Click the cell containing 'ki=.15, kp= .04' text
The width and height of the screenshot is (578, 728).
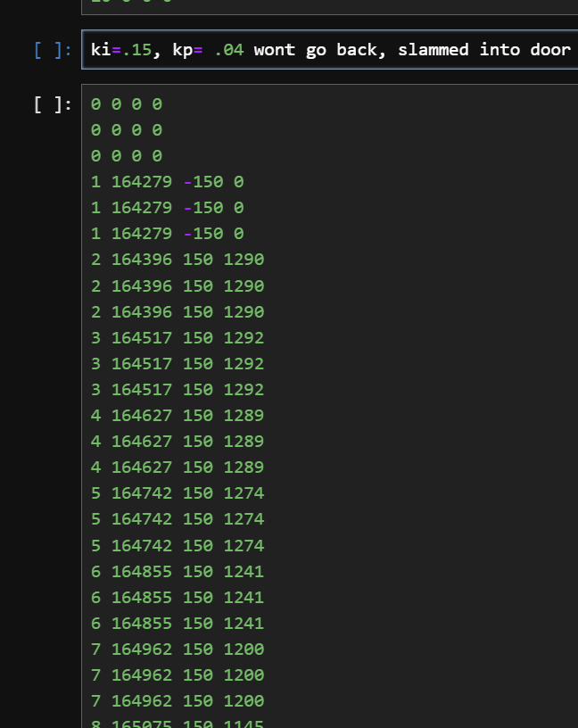pos(330,50)
